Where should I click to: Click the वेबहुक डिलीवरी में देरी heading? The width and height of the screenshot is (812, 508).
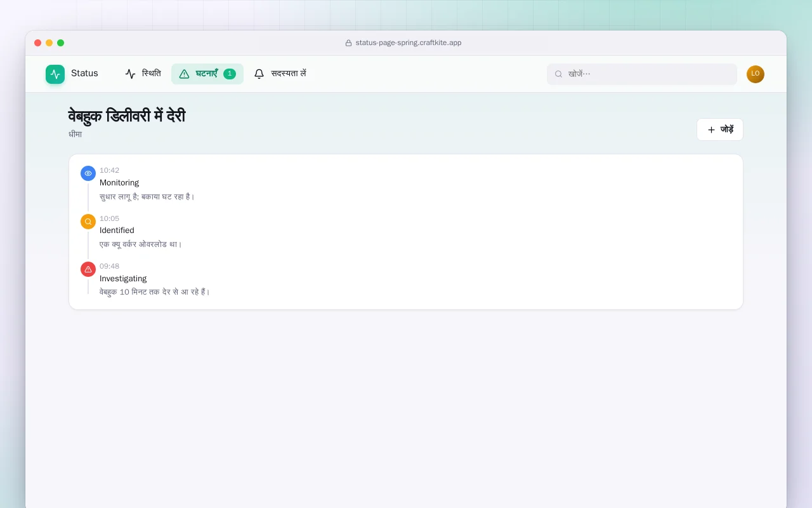tap(127, 116)
